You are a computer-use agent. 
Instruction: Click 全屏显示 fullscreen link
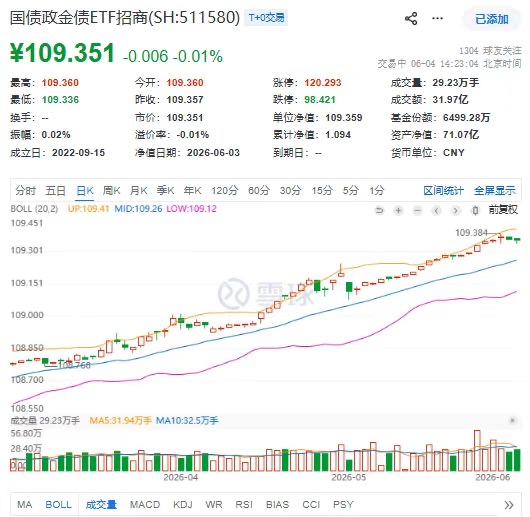pyautogui.click(x=495, y=191)
